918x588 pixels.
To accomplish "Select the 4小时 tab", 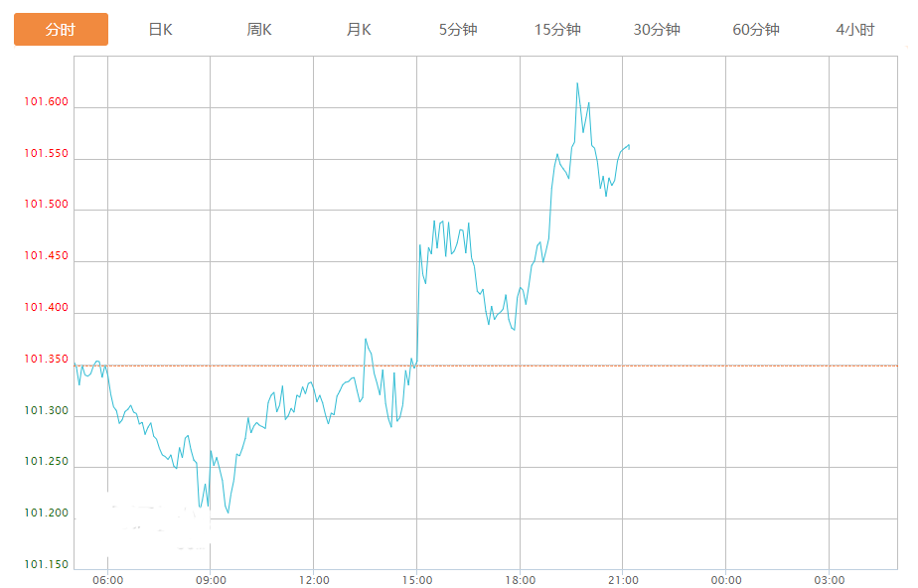I will click(855, 30).
